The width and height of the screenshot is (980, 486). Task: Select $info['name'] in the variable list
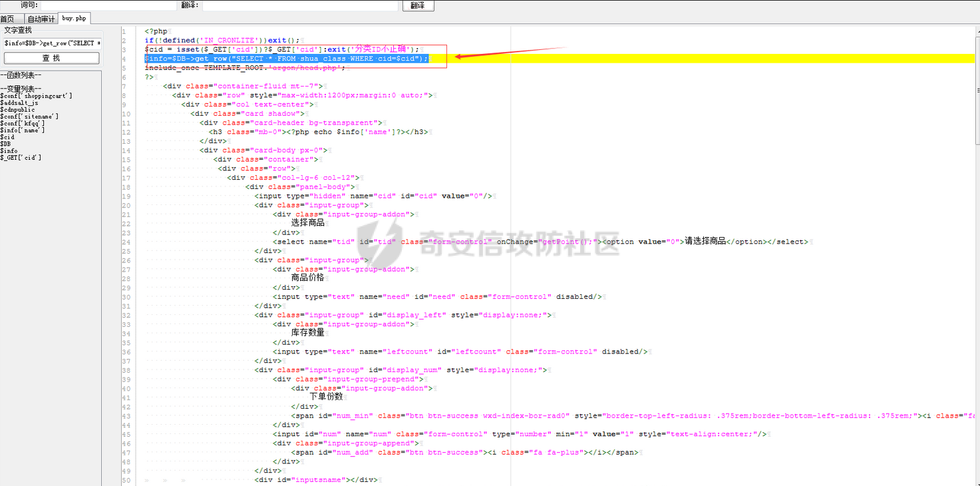coord(22,130)
